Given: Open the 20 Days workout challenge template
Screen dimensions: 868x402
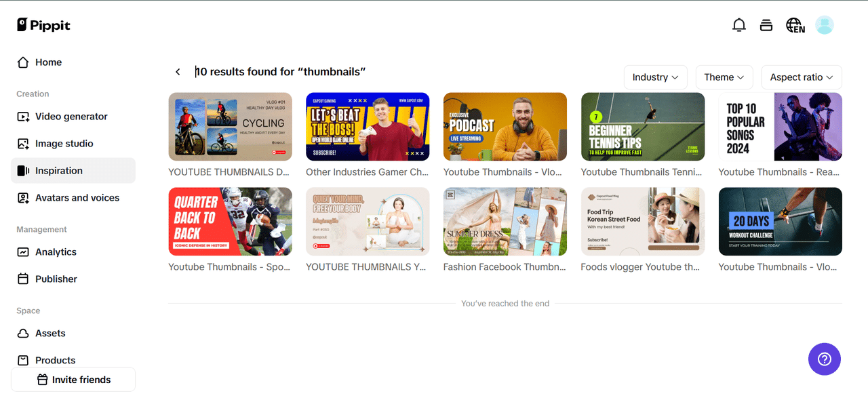Looking at the screenshot, I should [x=781, y=222].
